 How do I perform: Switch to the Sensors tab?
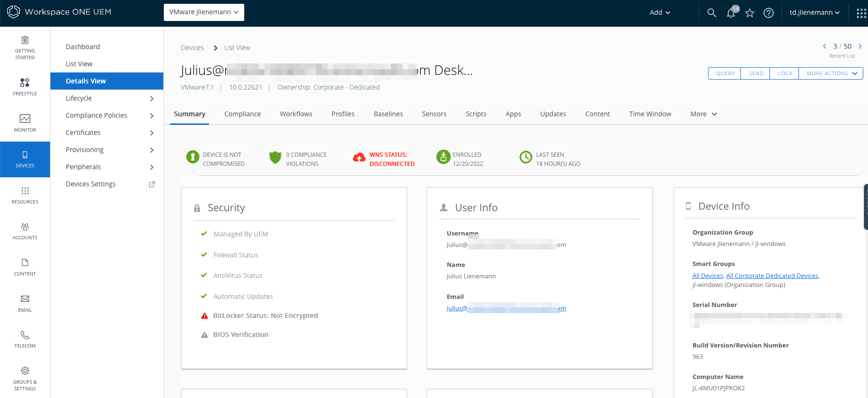[x=434, y=114]
